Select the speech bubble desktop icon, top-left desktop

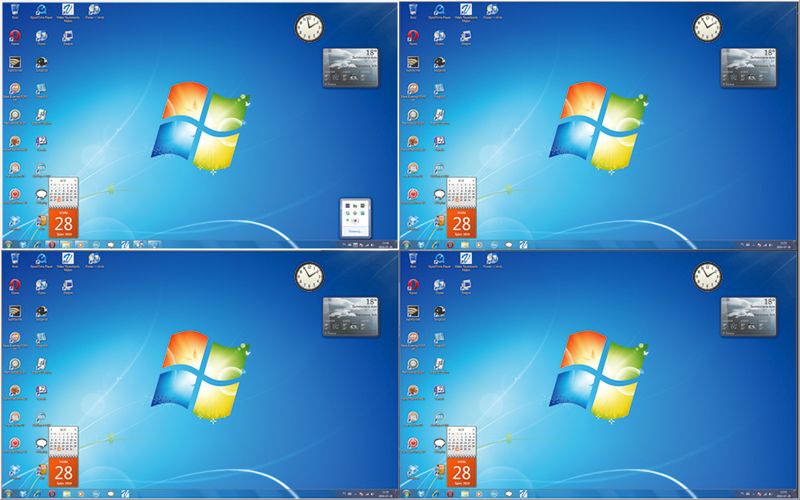(x=41, y=195)
